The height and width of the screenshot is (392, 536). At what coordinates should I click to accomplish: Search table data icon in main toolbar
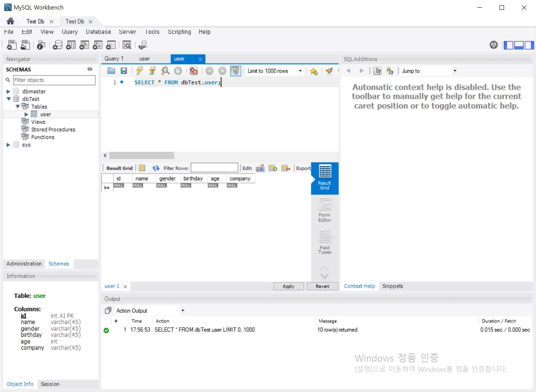(127, 45)
